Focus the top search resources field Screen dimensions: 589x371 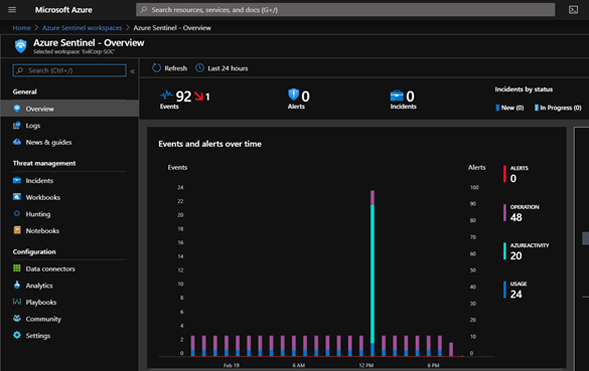coord(345,10)
